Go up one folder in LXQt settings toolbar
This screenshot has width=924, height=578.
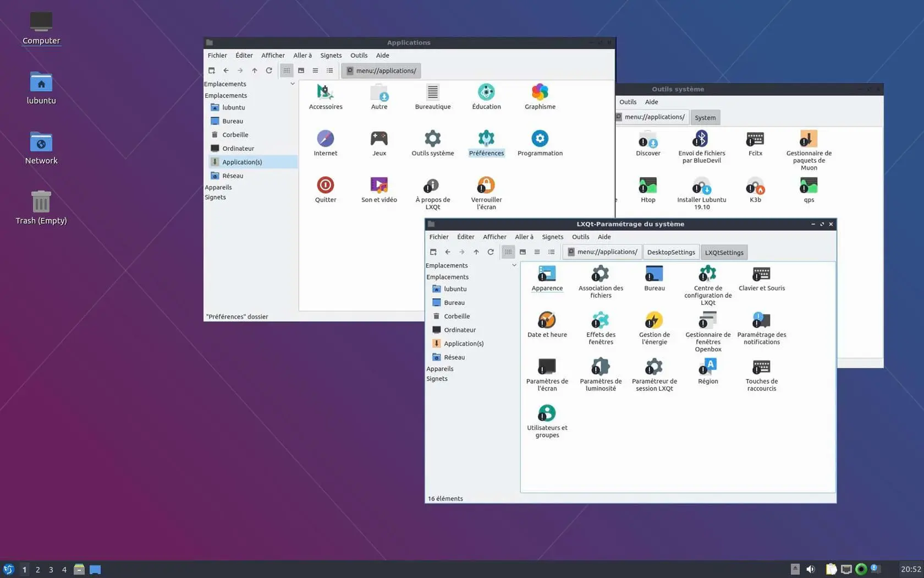click(476, 252)
